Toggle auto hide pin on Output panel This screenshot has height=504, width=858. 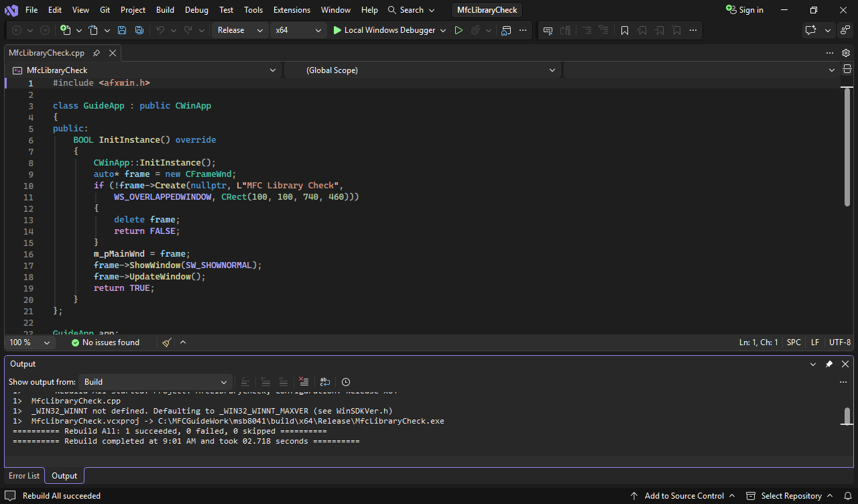tap(829, 364)
